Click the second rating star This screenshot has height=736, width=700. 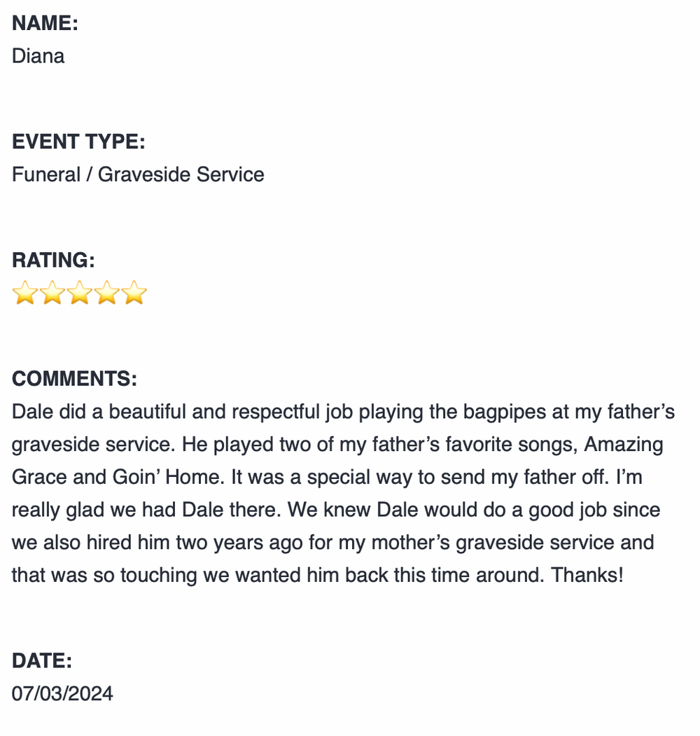pyautogui.click(x=52, y=293)
